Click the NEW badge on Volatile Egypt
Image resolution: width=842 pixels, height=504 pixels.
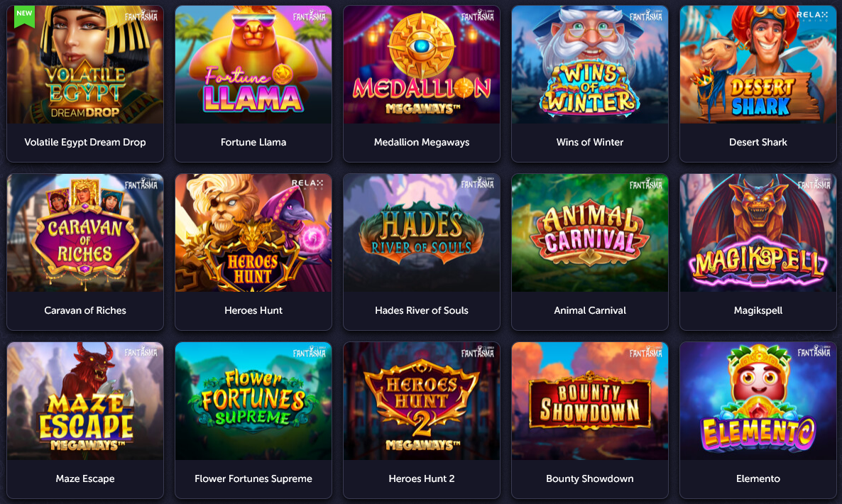(24, 16)
